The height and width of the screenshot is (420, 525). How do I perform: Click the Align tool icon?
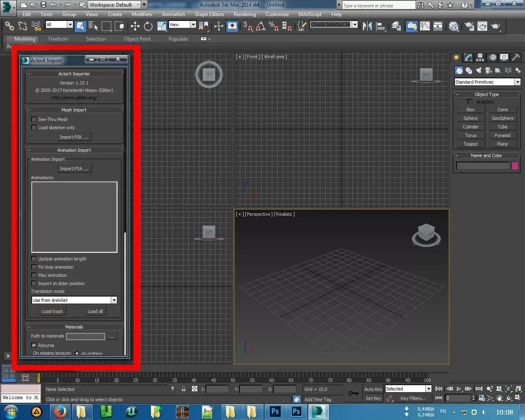point(381,26)
